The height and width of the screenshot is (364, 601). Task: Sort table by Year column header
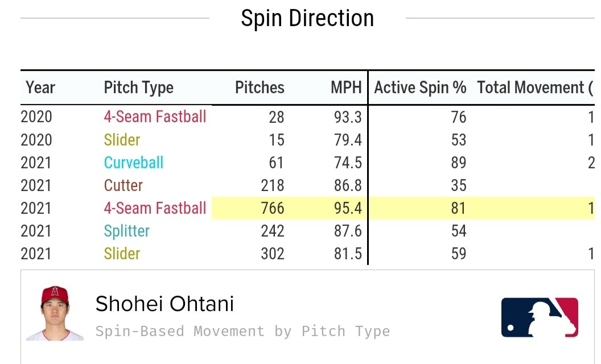40,88
